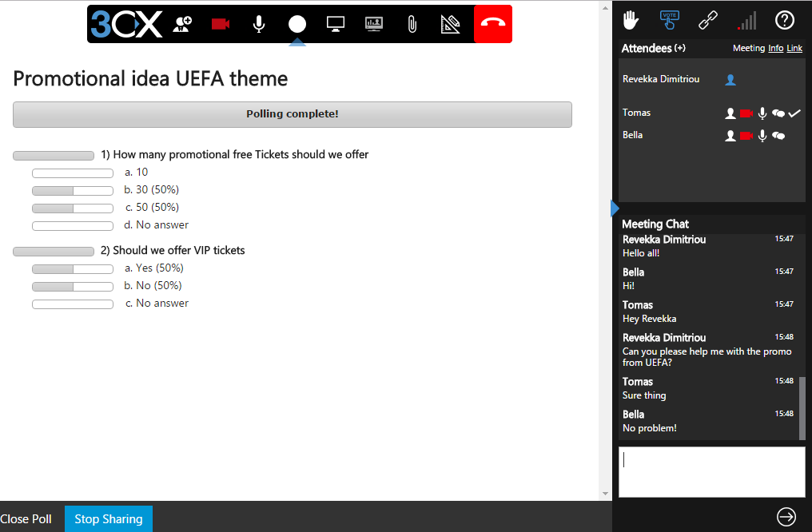Image resolution: width=812 pixels, height=532 pixels.
Task: Click the result bar for question 1
Action: point(54,156)
